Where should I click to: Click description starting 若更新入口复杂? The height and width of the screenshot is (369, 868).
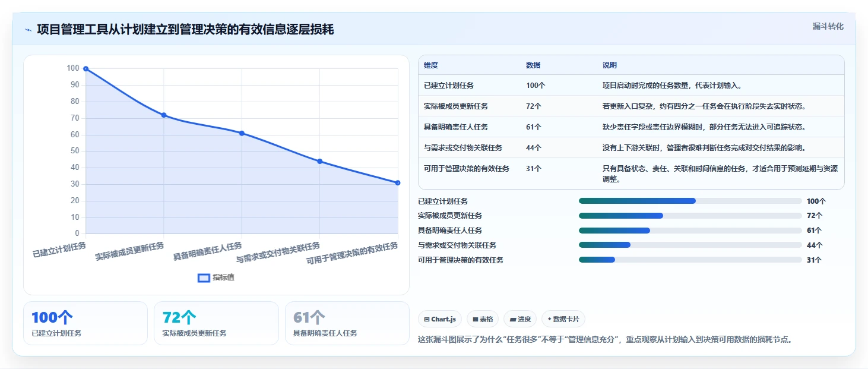click(704, 106)
